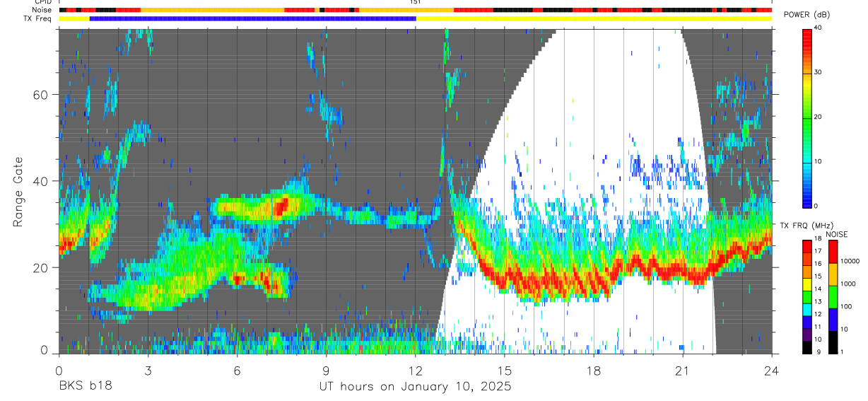Click the Range Gate axis title

18,192
